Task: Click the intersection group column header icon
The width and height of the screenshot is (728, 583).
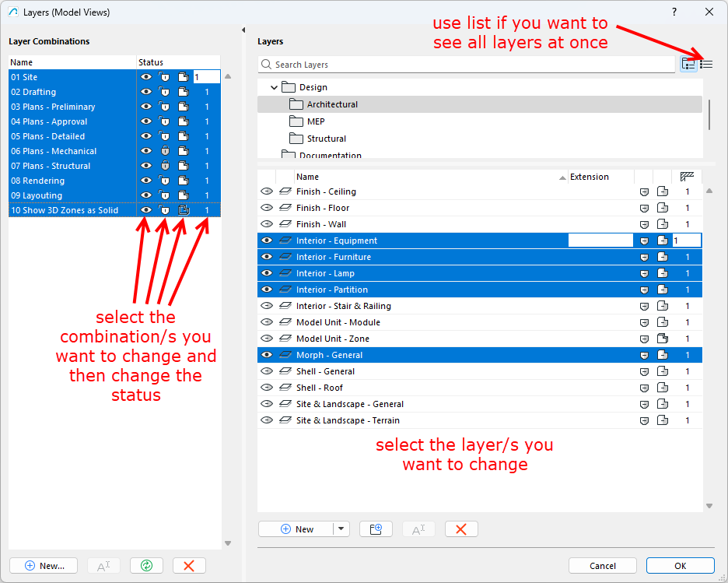Action: 687,177
